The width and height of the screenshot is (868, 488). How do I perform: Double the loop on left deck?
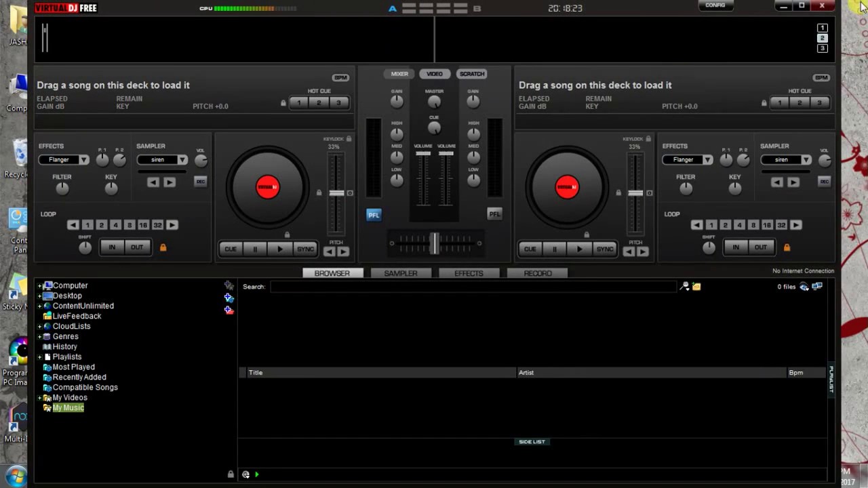tap(172, 225)
